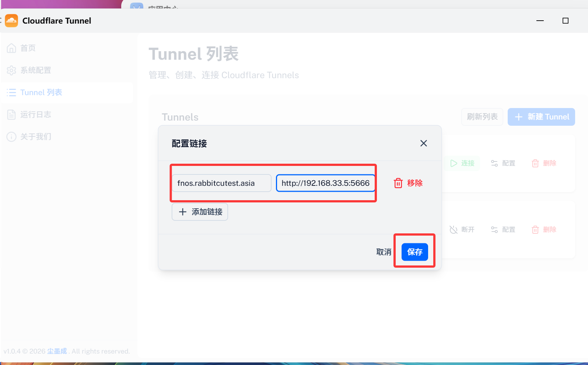Viewport: 588px width, 365px height.
Task: Click the plus icon in 添加链接
Action: pos(182,212)
